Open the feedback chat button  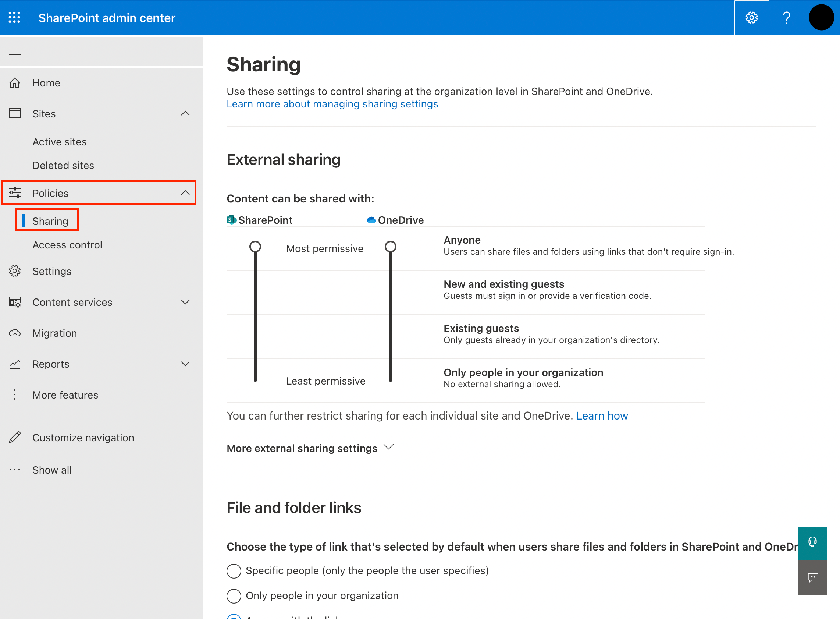click(x=812, y=578)
